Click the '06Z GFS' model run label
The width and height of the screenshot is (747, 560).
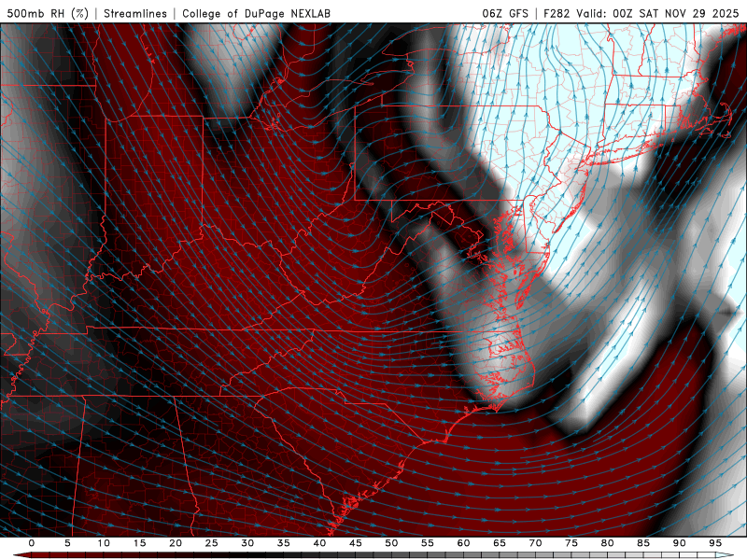click(505, 13)
